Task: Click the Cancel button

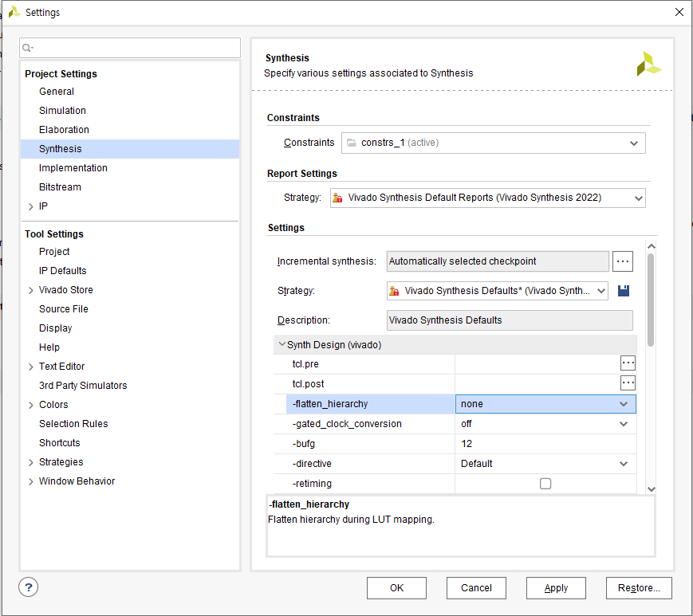Action: [x=476, y=588]
